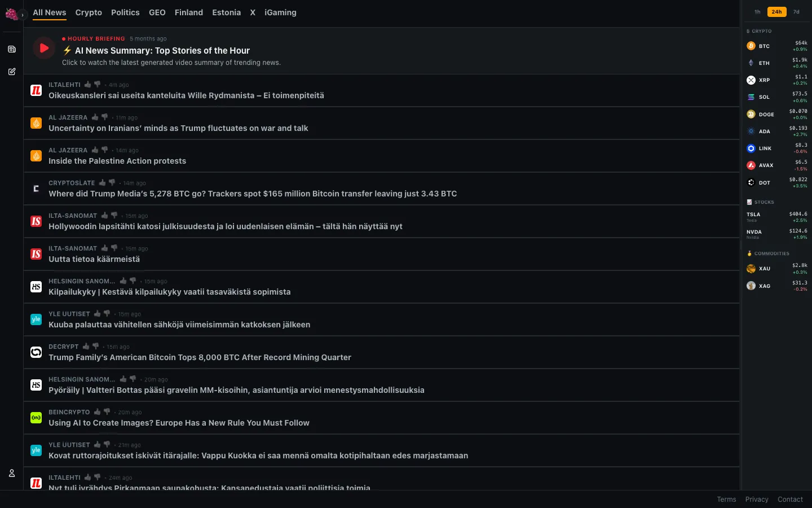Dislike the Decrypt American Bitcoin story
Image resolution: width=812 pixels, height=508 pixels.
[95, 346]
